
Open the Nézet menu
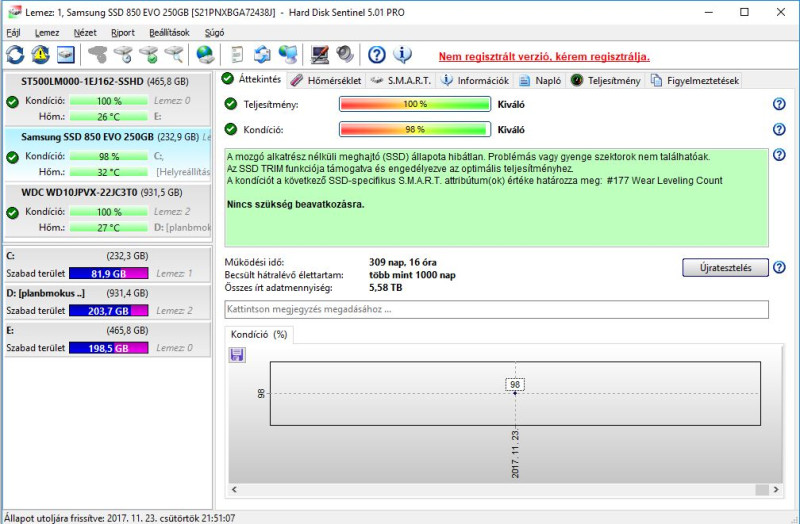pyautogui.click(x=85, y=33)
